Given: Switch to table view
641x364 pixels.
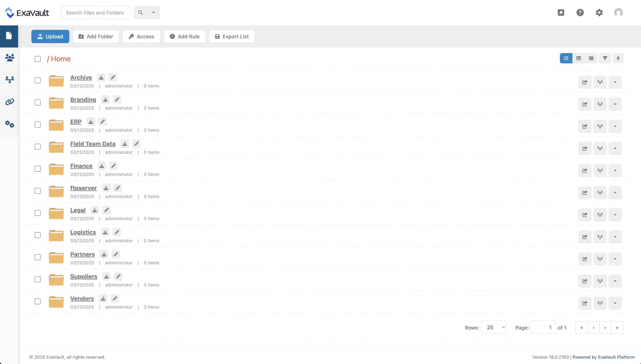Looking at the screenshot, I should click(579, 58).
